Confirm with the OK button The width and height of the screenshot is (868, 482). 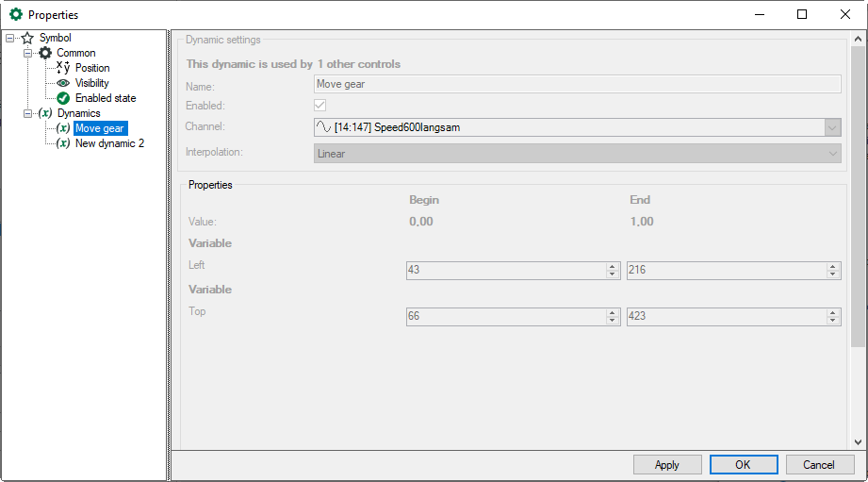pos(744,464)
